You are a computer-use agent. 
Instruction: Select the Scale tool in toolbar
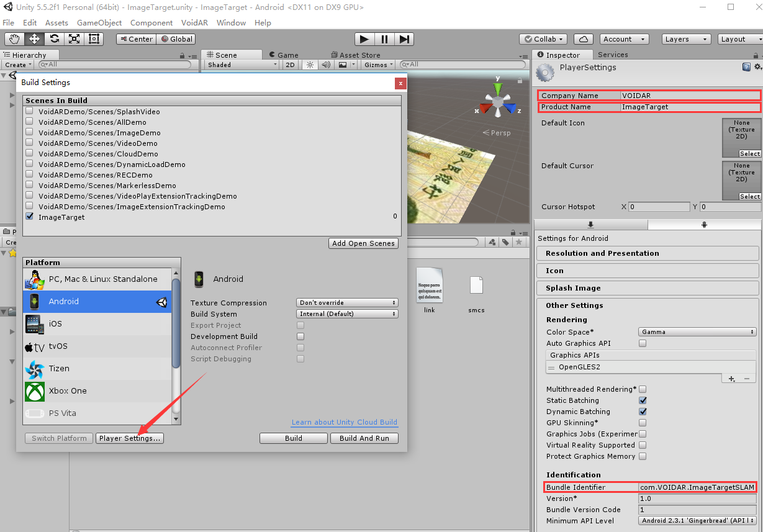[x=74, y=38]
